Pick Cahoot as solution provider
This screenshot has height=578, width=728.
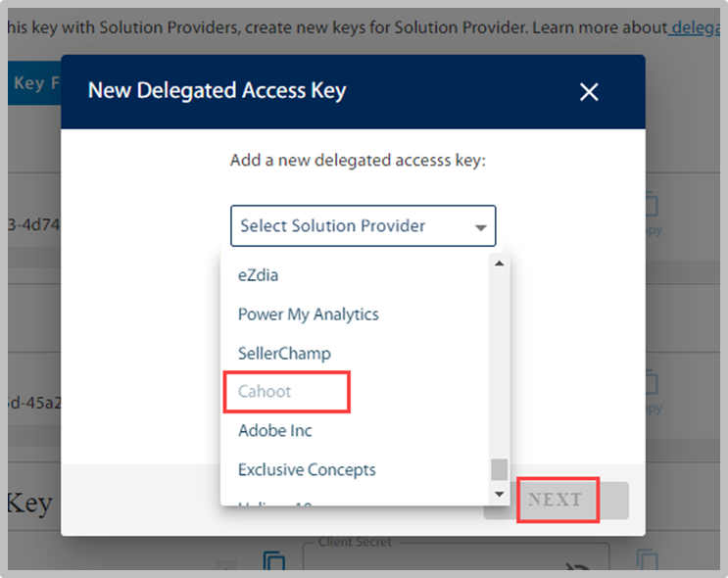(x=265, y=391)
